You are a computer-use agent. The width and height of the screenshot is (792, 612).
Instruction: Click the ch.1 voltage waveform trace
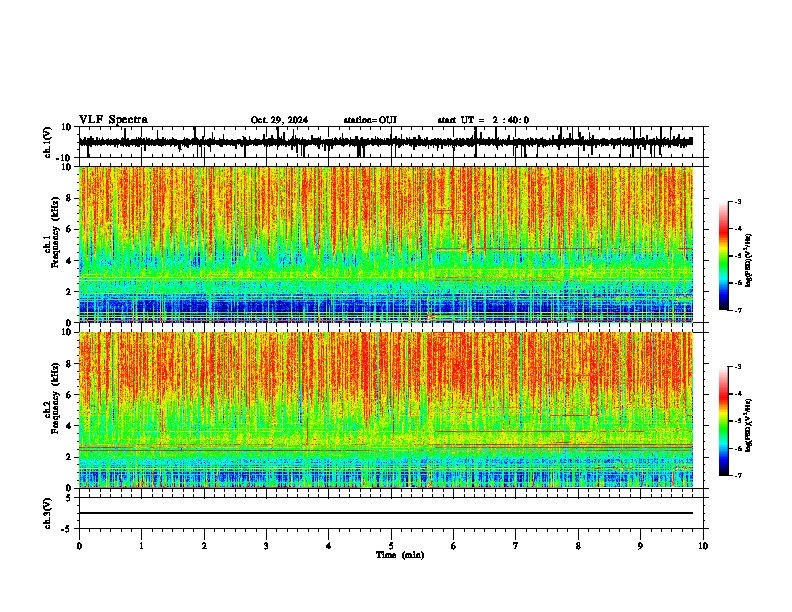coord(386,142)
